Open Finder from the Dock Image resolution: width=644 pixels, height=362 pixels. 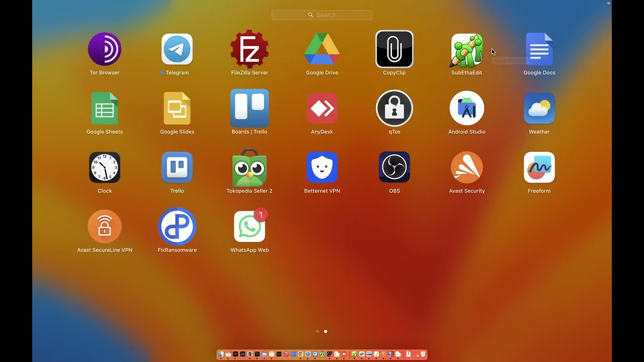221,354
